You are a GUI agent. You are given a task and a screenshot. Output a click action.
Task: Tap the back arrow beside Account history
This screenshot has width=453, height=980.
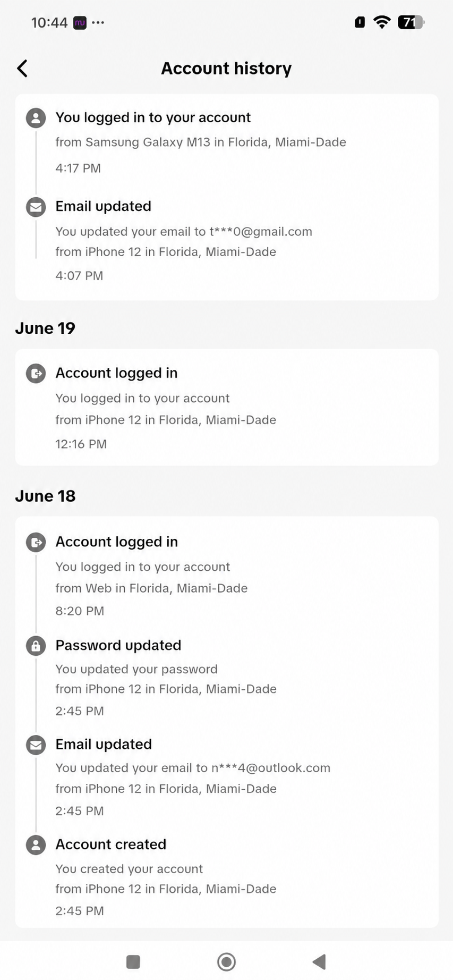click(x=22, y=68)
